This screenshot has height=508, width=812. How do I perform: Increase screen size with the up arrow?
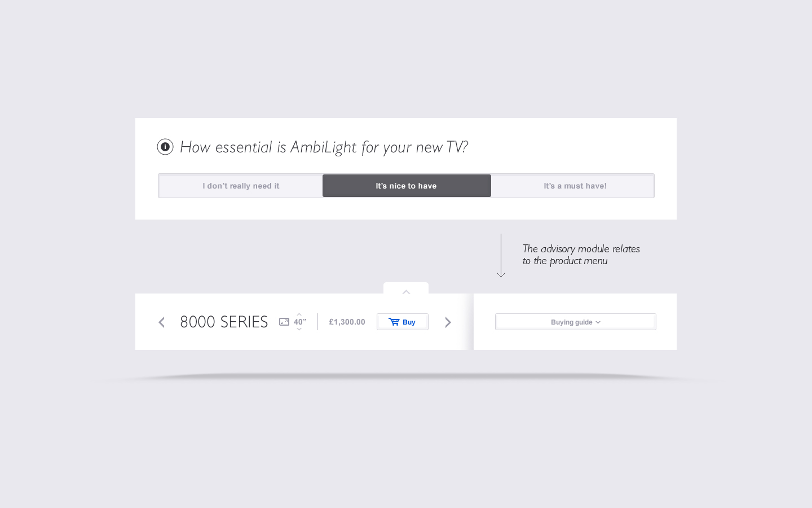299,314
